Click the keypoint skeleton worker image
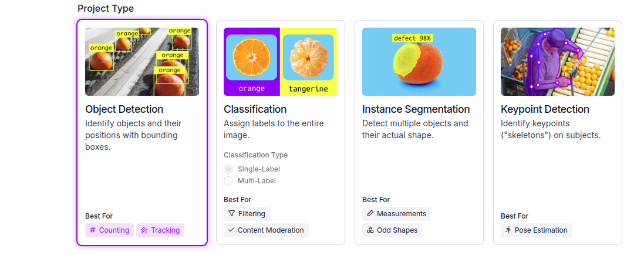644x255 pixels. click(x=557, y=62)
